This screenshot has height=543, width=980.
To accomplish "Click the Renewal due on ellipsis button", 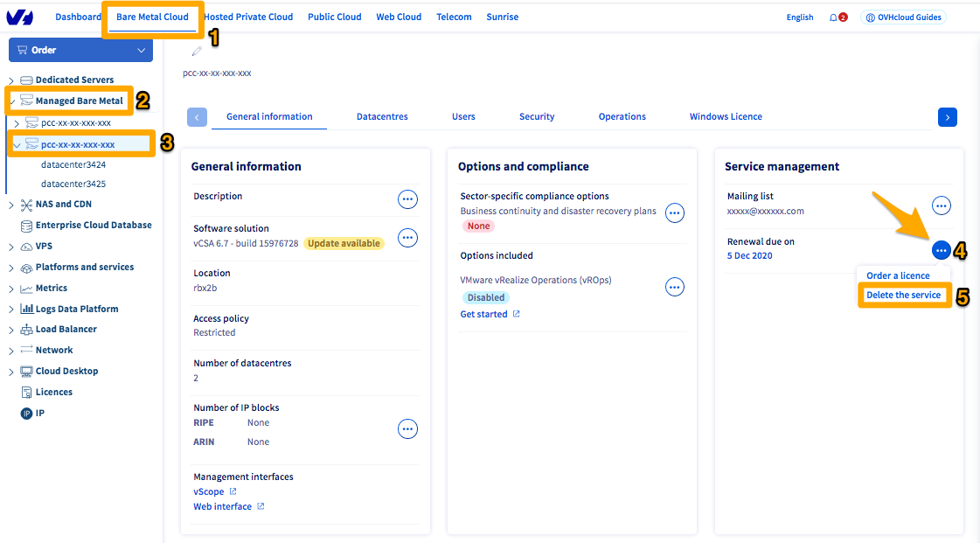I will 941,251.
